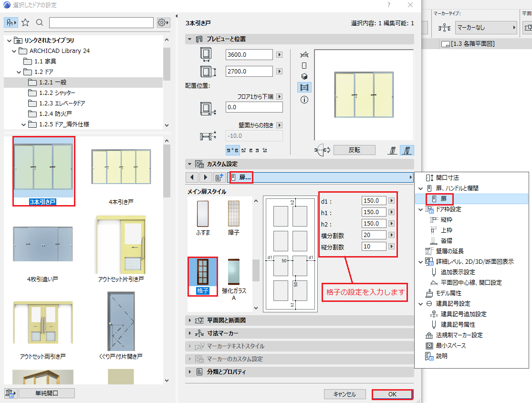Image resolution: width=532 pixels, height=403 pixels.
Task: Select the first anchor point option
Action: point(232,150)
